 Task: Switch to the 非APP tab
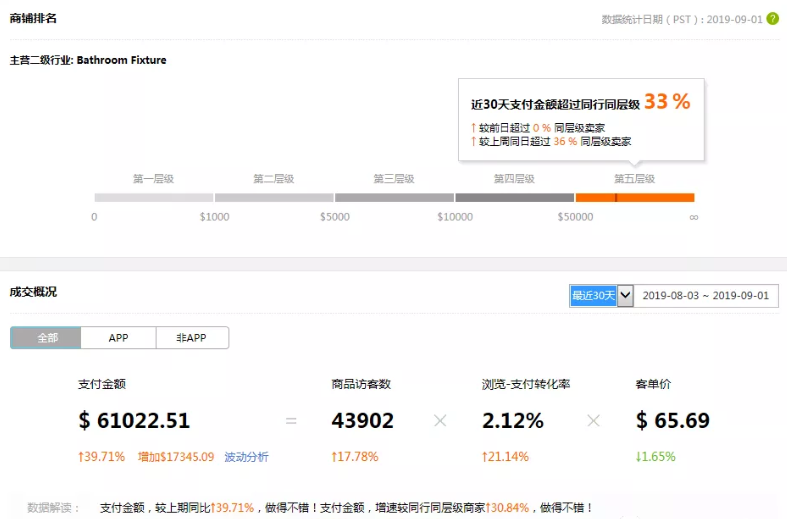click(x=192, y=338)
